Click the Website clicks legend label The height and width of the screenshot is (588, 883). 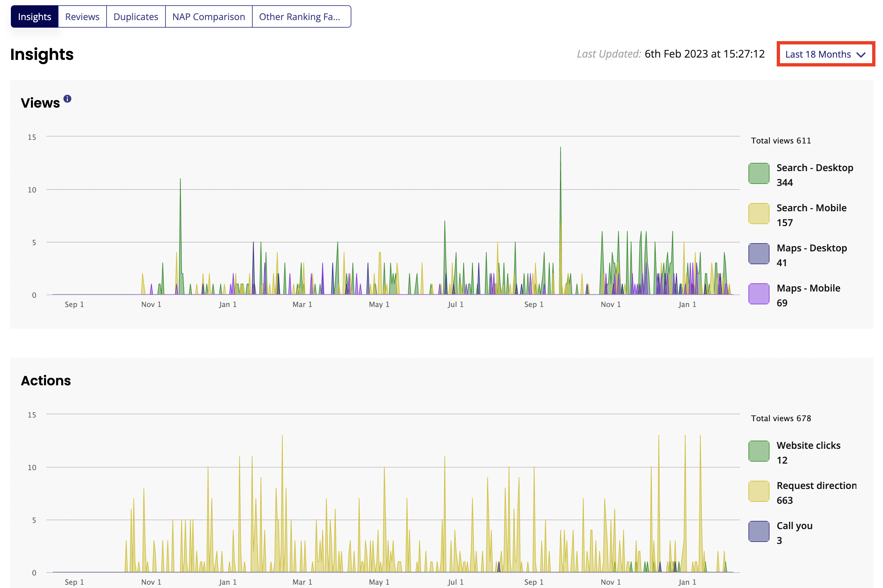click(x=808, y=445)
